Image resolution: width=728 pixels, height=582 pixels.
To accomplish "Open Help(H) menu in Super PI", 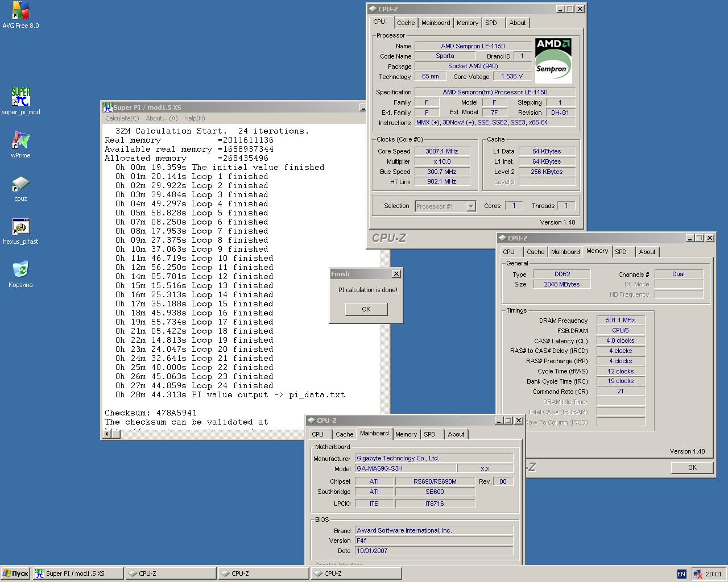I will (x=195, y=118).
